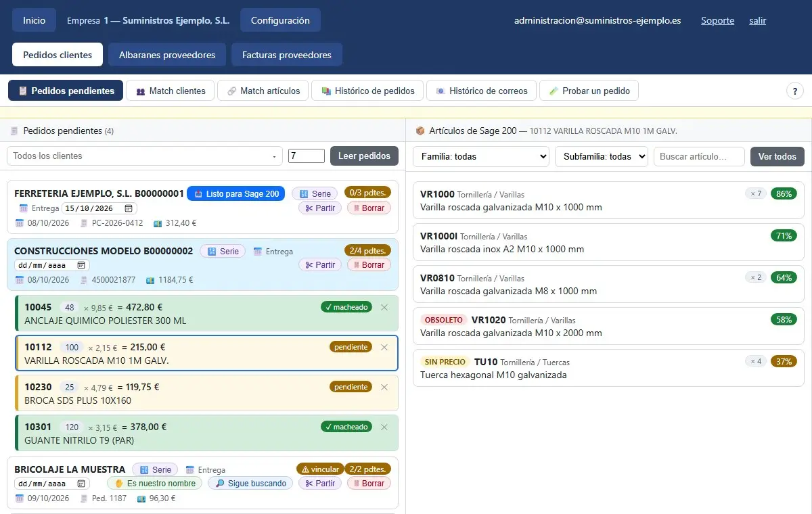
Task: Go to Inicio
Action: pyautogui.click(x=34, y=20)
